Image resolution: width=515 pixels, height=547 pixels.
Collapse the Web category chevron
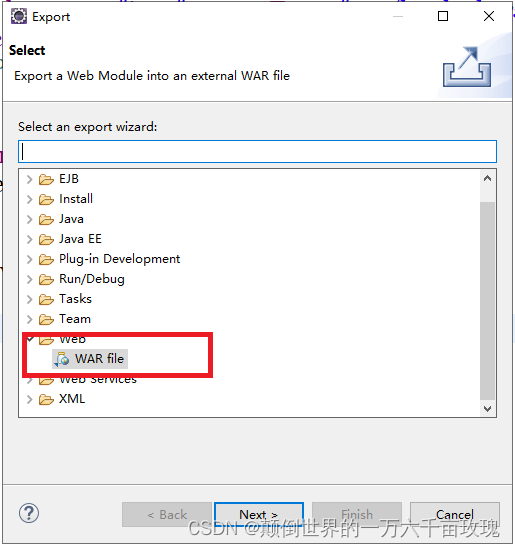coord(30,339)
